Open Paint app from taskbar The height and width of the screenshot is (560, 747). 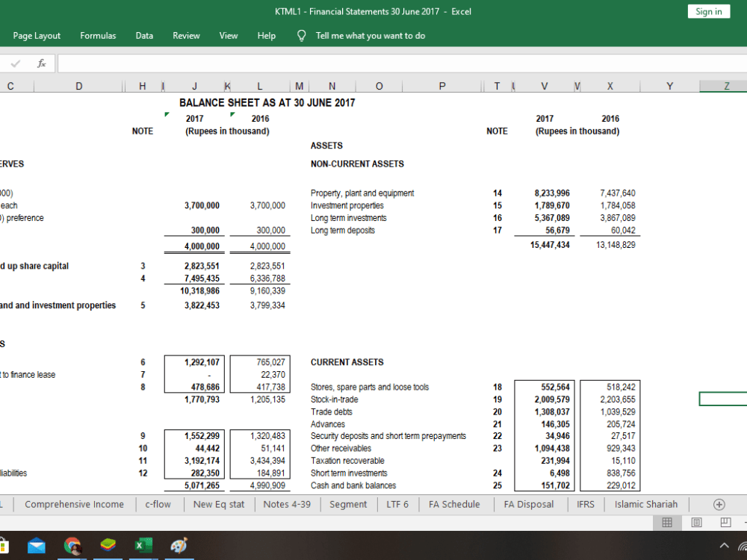tap(179, 546)
